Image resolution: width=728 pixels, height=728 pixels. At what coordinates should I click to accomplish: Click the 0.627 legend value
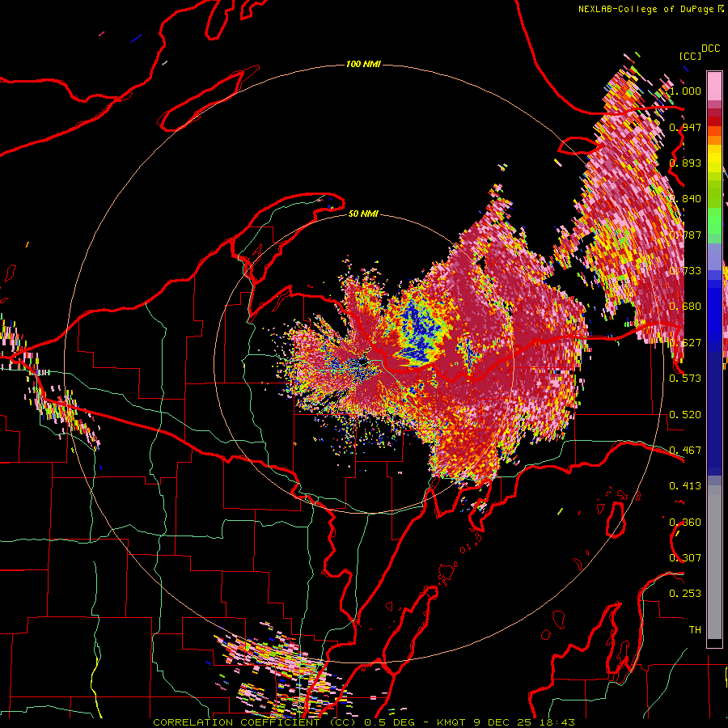pos(685,343)
